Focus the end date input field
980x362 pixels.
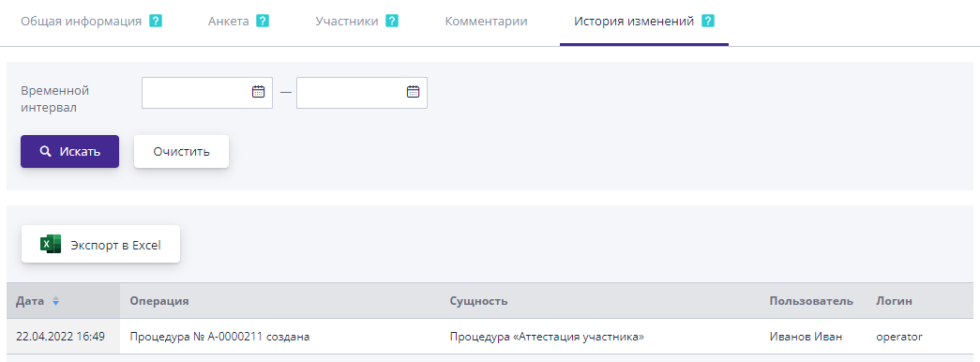point(362,93)
